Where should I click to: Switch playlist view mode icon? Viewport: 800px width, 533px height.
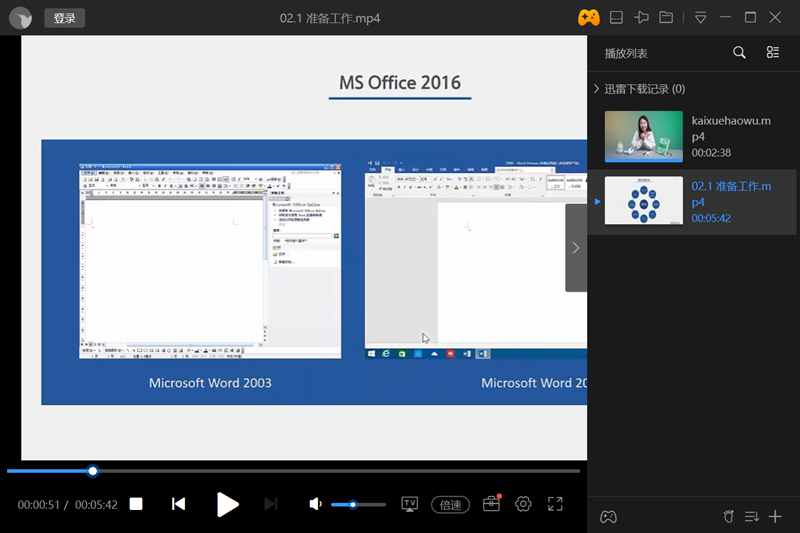tap(773, 53)
